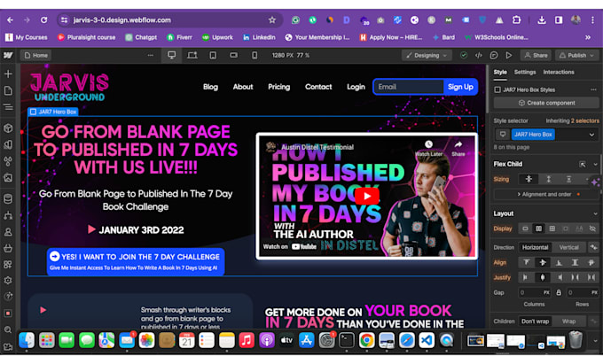Image resolution: width=603 pixels, height=364 pixels.
Task: Choose Align top option
Action: [527, 263]
